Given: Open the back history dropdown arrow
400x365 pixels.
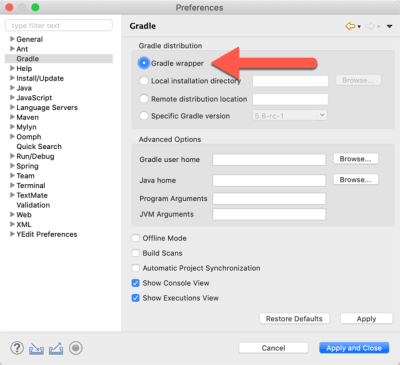Looking at the screenshot, I should [359, 26].
